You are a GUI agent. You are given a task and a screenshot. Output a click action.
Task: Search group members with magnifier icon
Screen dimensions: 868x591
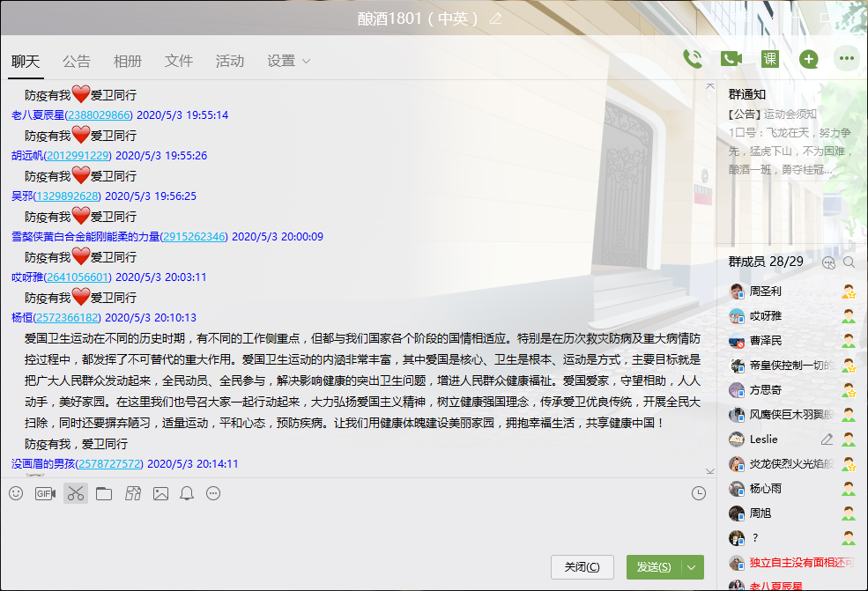[x=849, y=262]
